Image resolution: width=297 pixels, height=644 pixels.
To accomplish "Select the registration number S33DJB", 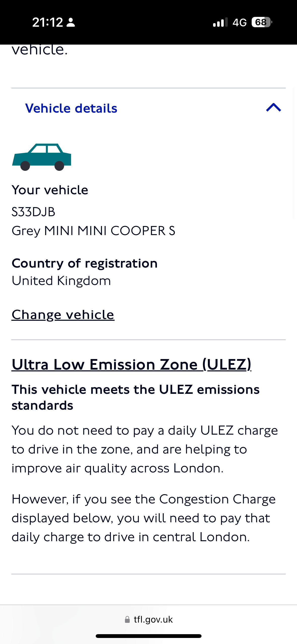I will (34, 212).
